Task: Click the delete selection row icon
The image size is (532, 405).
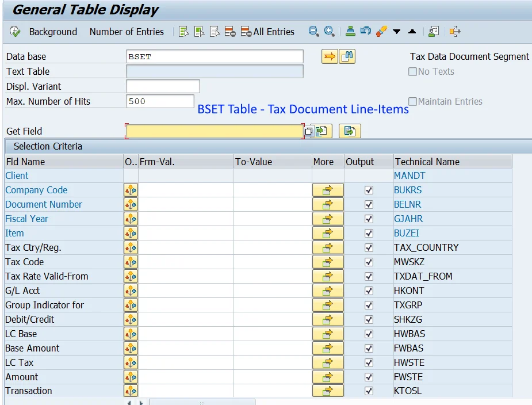Action: click(x=231, y=32)
